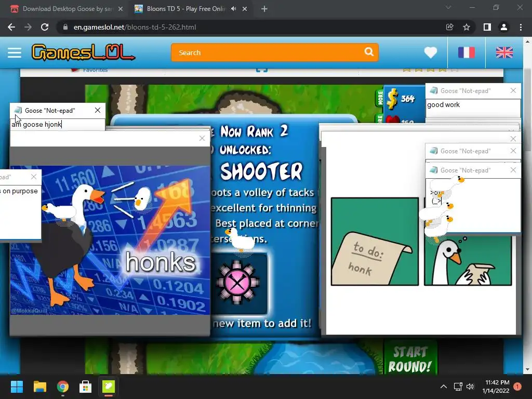Open Microsoft Store from taskbar
532x399 pixels.
pos(86,387)
